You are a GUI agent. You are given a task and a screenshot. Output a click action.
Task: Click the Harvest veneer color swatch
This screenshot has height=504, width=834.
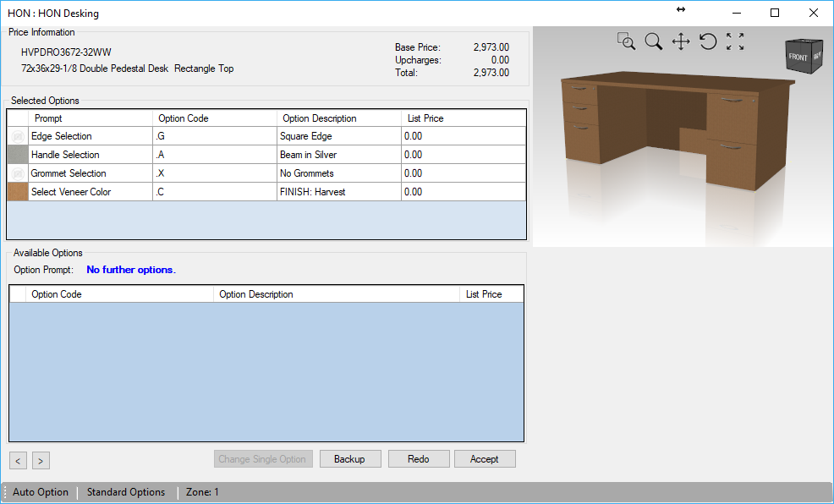[x=18, y=192]
